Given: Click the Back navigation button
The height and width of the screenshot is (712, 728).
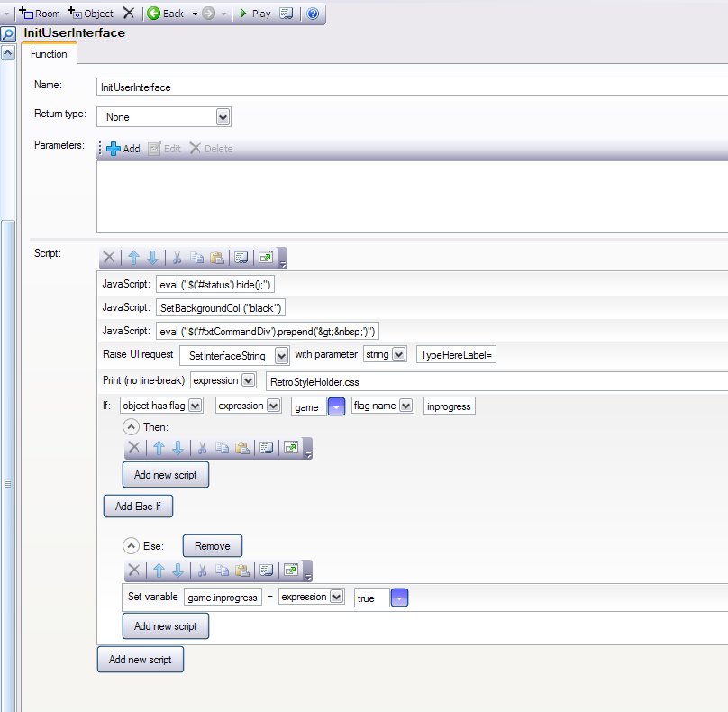Looking at the screenshot, I should (x=166, y=14).
